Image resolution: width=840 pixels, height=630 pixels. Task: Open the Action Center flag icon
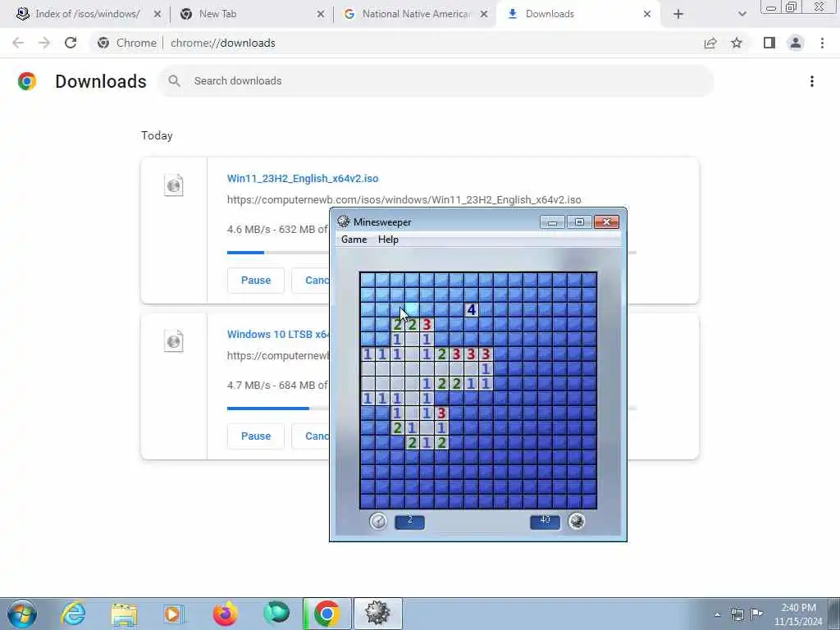click(x=756, y=614)
